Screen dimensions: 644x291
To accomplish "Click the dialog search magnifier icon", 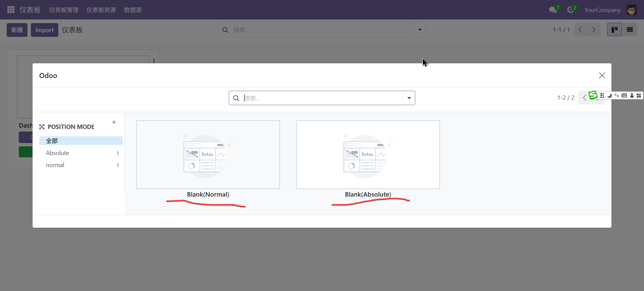I will (x=236, y=98).
